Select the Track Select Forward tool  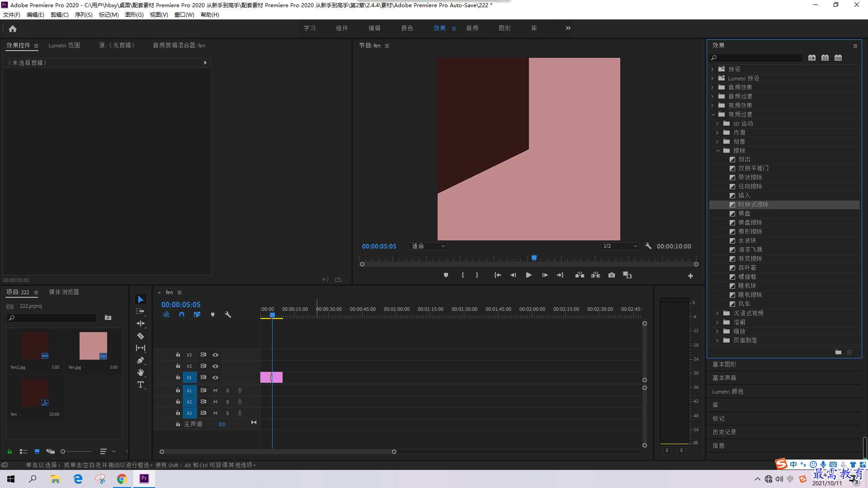pos(141,311)
